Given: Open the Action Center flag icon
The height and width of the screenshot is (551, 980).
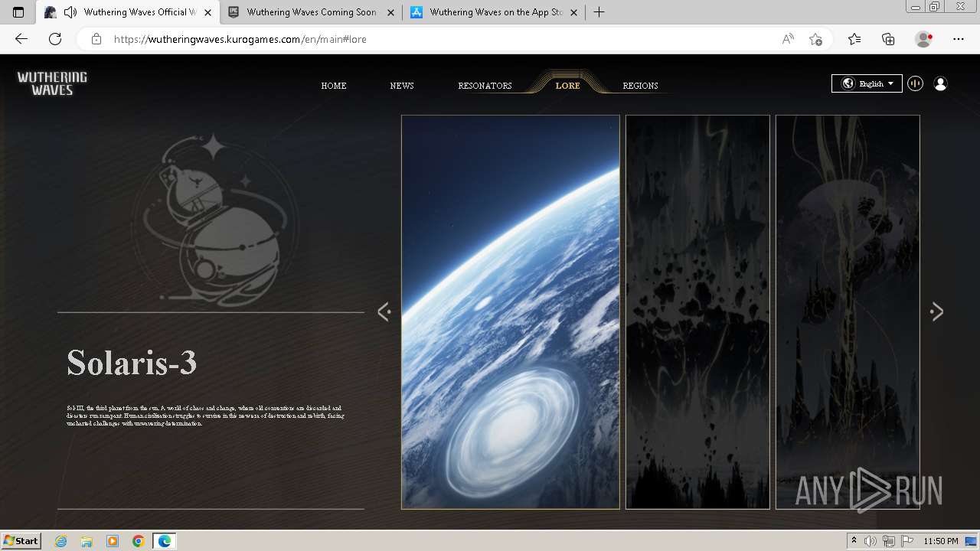Looking at the screenshot, I should pos(907,541).
